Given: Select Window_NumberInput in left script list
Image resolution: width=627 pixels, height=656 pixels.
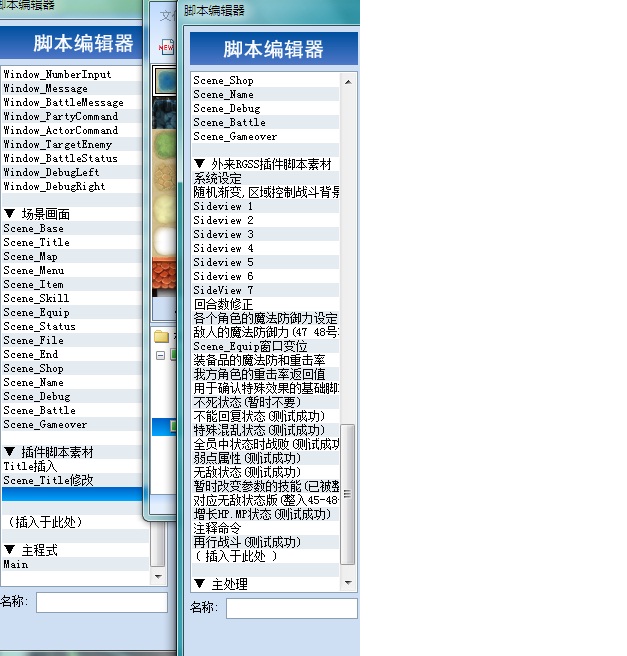Looking at the screenshot, I should coord(72,74).
